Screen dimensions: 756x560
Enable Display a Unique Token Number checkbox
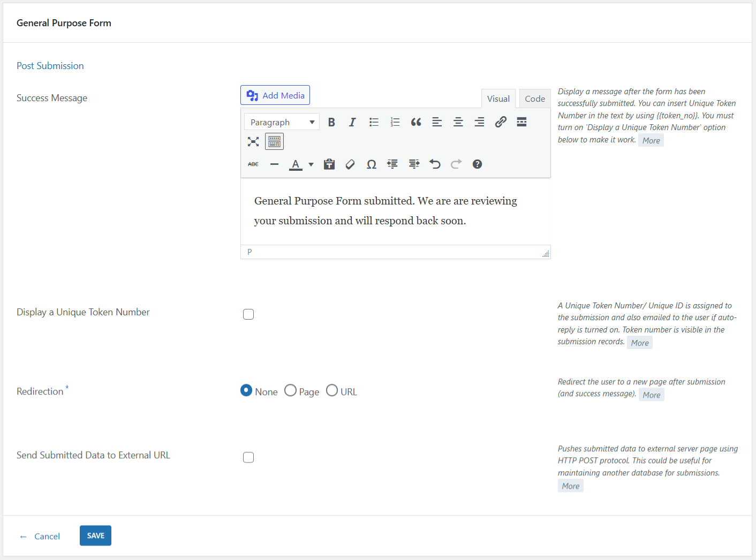(248, 314)
